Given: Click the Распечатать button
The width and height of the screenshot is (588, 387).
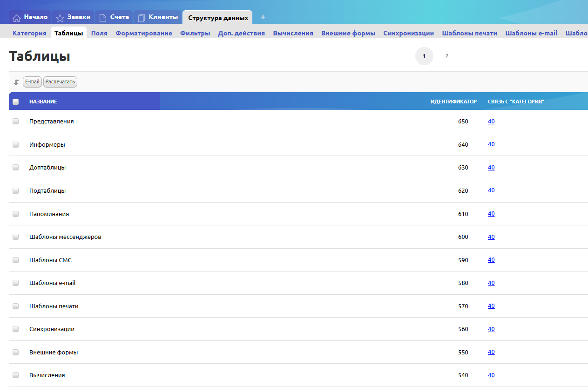Looking at the screenshot, I should tap(60, 82).
